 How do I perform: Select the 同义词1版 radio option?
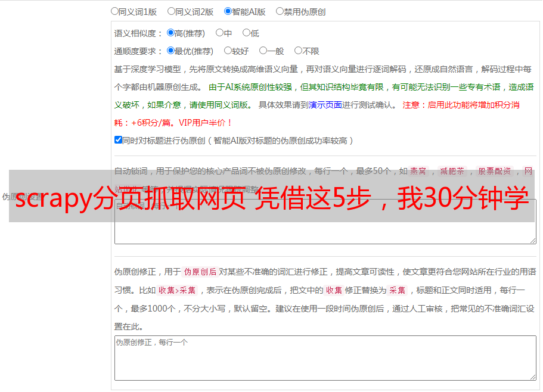114,11
